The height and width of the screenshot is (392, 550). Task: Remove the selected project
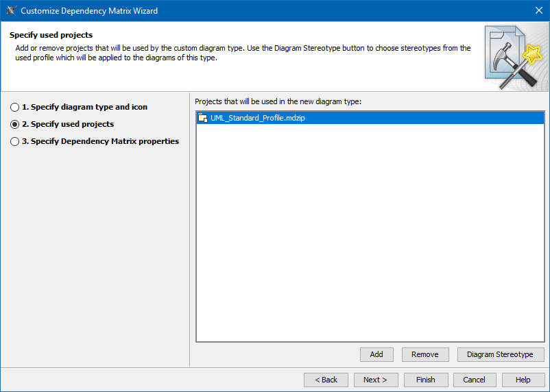[425, 354]
